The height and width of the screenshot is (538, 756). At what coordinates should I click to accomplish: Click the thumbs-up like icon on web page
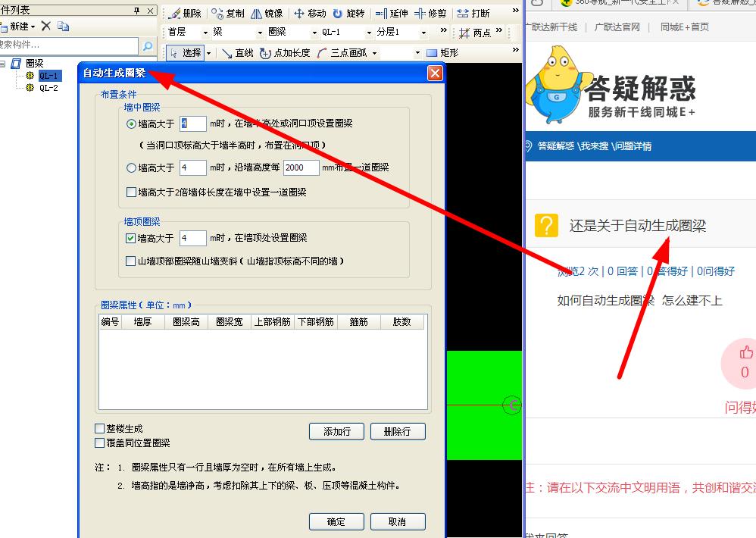pyautogui.click(x=746, y=352)
